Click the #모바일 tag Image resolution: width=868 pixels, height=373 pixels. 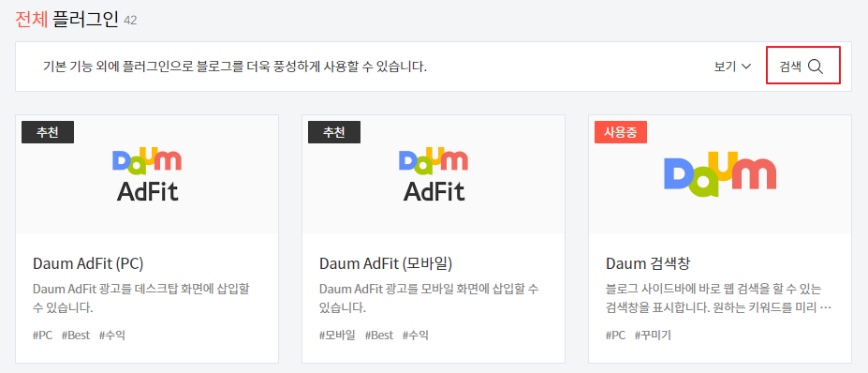[x=337, y=336]
